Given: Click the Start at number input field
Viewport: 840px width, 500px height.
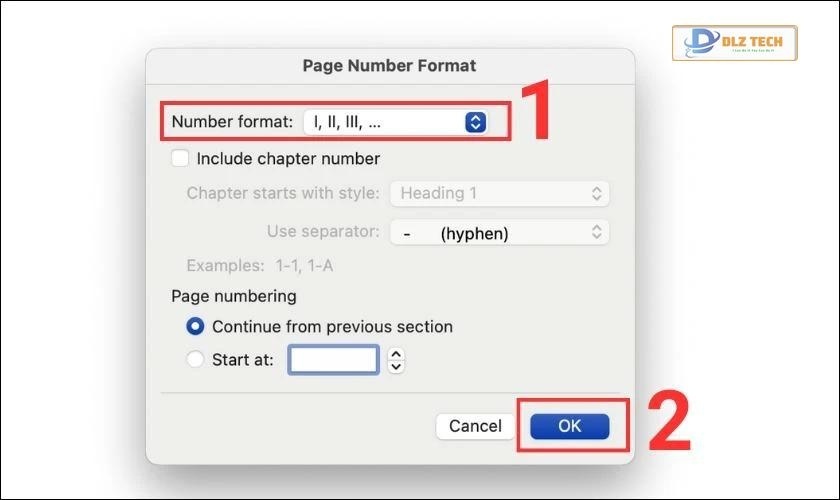Looking at the screenshot, I should tap(333, 360).
